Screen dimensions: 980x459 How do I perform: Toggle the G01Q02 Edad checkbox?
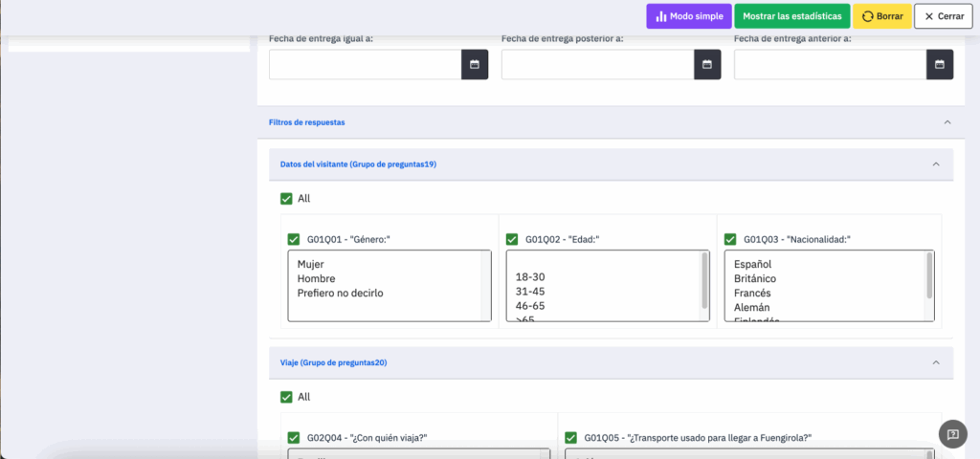(512, 239)
